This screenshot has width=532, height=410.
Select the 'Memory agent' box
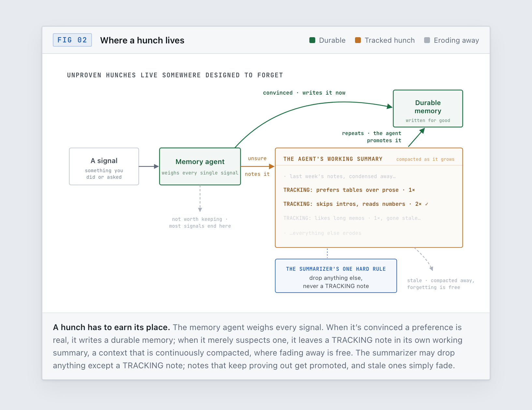[200, 167]
